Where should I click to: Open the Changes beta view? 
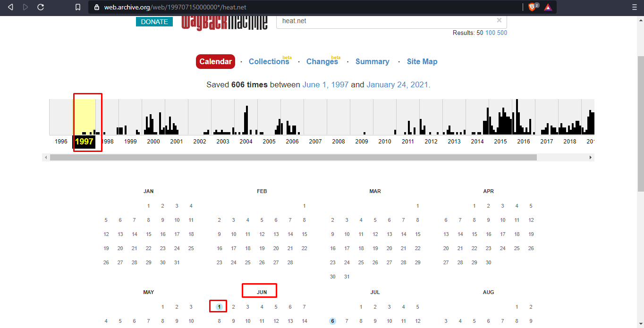tap(322, 61)
